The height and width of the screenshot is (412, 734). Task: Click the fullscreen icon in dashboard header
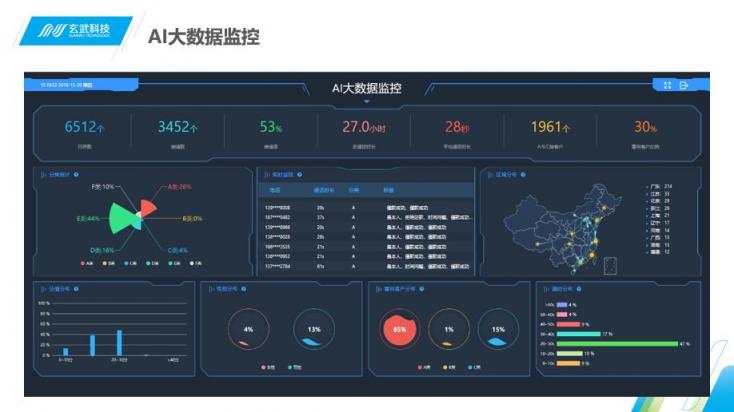click(x=668, y=85)
